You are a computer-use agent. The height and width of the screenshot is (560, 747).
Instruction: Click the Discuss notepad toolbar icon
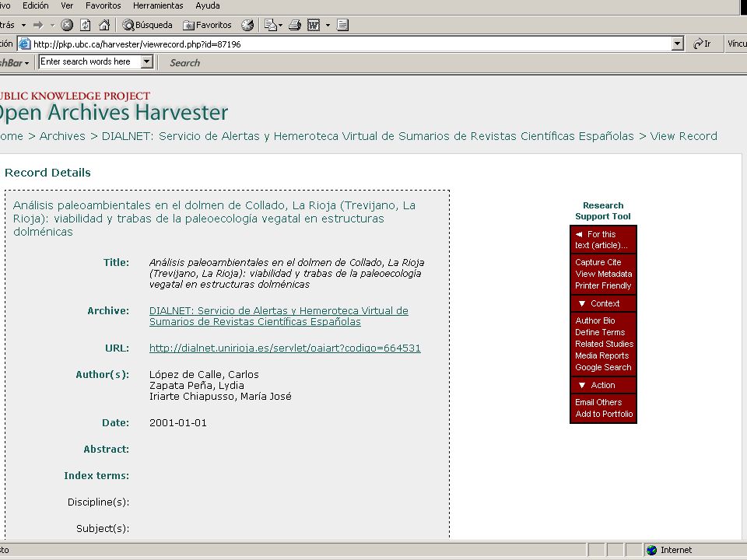pyautogui.click(x=342, y=25)
